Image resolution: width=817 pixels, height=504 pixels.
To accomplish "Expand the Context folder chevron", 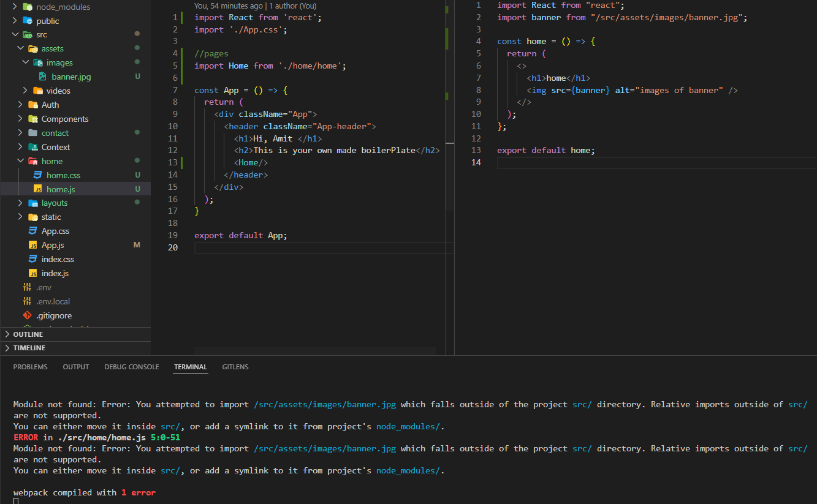I will [20, 148].
